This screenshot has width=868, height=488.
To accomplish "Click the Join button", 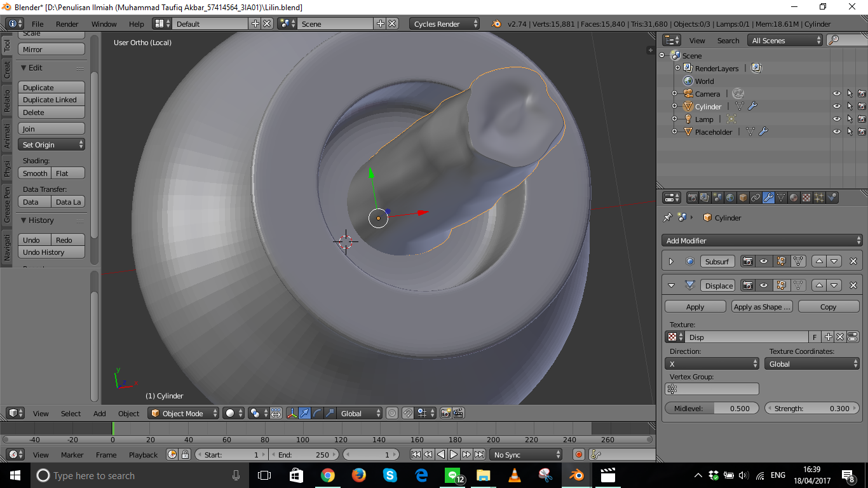I will coord(51,128).
